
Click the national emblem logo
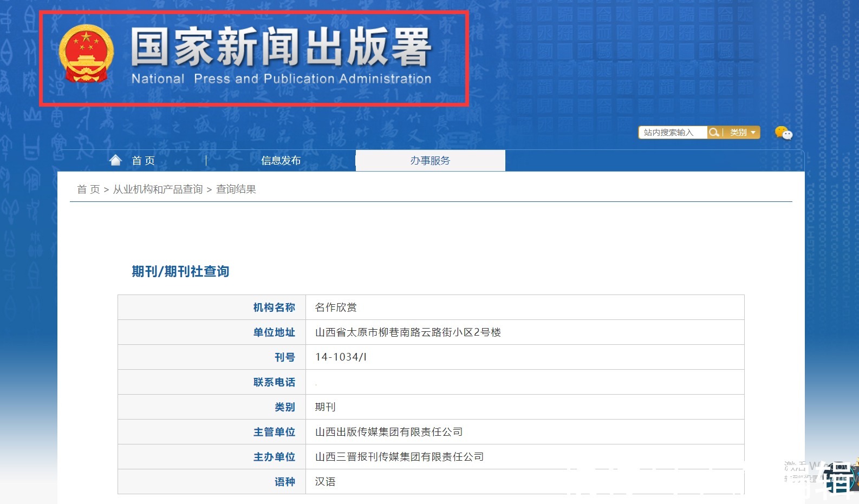click(86, 54)
